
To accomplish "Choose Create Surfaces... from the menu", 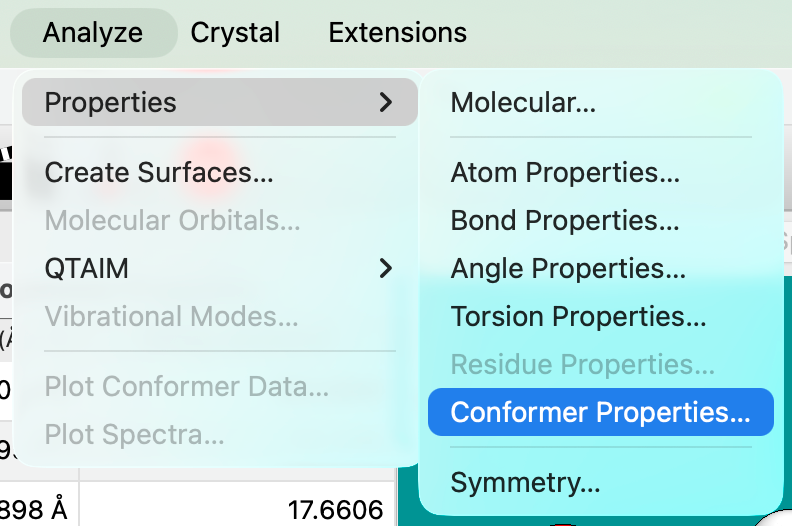I will (159, 172).
